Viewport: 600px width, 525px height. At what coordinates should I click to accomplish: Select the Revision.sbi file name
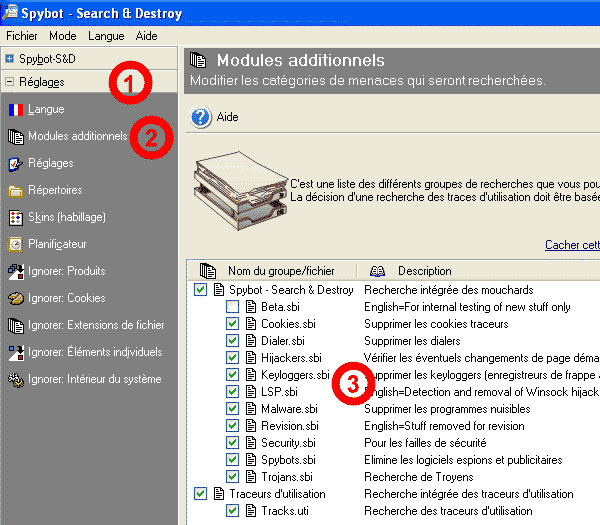click(290, 426)
